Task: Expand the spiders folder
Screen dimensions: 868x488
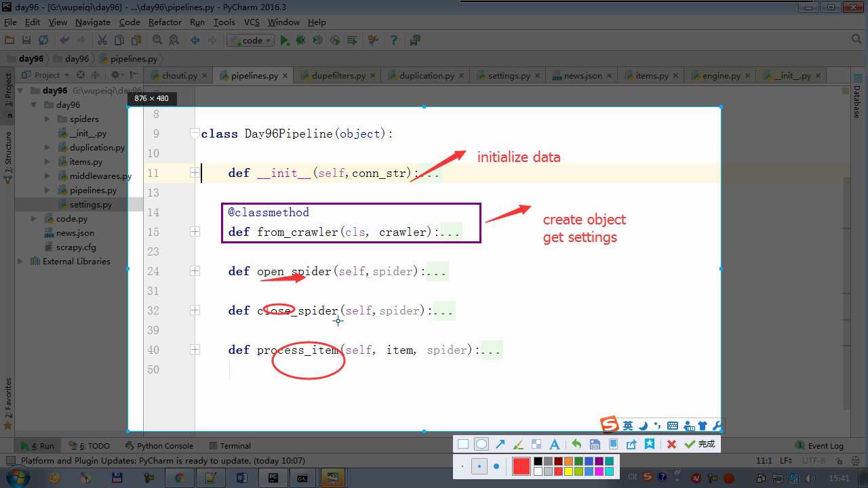Action: click(x=47, y=119)
